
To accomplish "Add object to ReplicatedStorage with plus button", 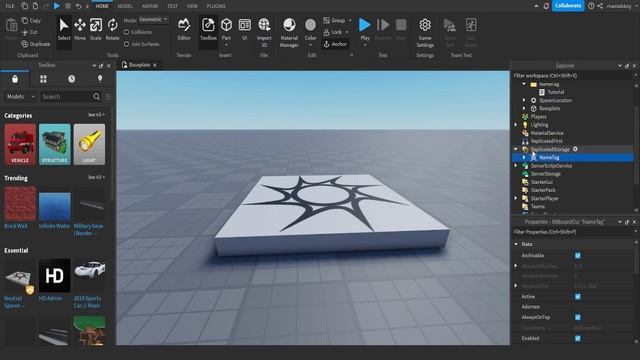I will pos(575,149).
